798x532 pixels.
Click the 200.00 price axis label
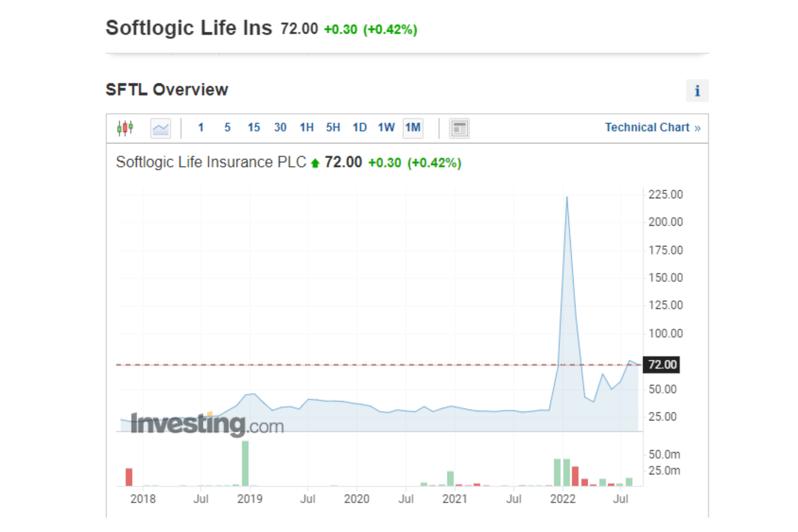coord(666,222)
